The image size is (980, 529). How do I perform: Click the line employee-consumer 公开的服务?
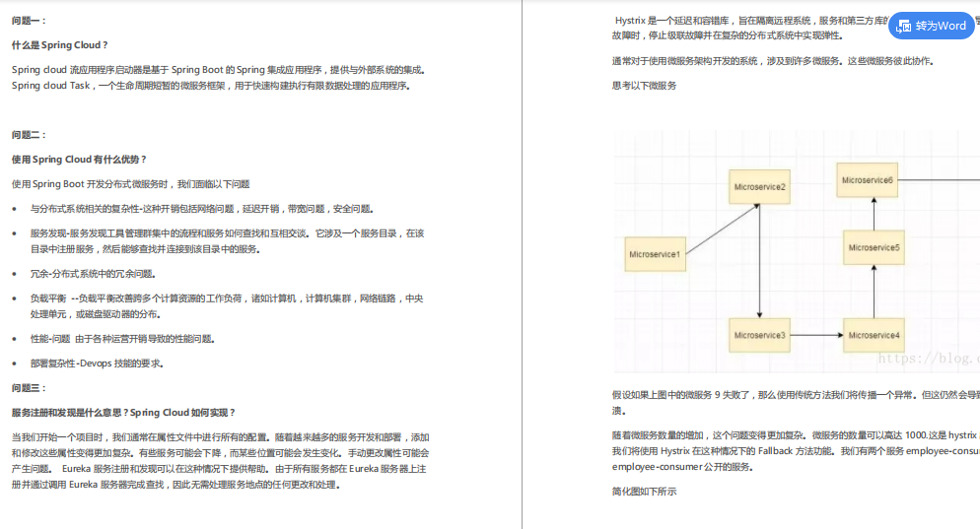point(682,467)
